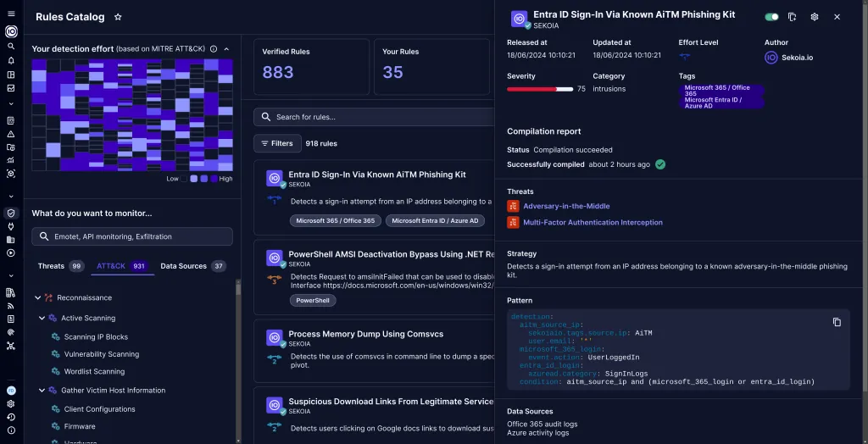Open the info circle at sidebar bottom
The width and height of the screenshot is (868, 444).
11,430
